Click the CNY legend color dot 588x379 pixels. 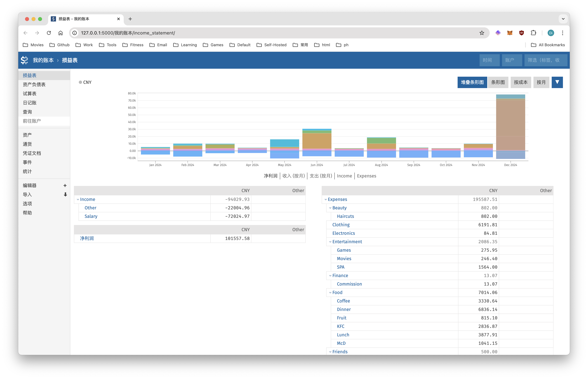click(x=80, y=82)
